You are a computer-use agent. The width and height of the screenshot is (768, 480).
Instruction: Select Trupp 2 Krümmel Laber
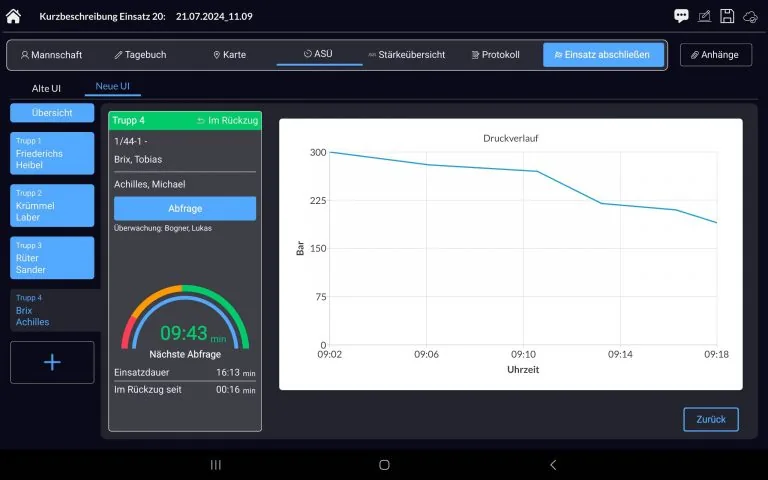[52, 206]
